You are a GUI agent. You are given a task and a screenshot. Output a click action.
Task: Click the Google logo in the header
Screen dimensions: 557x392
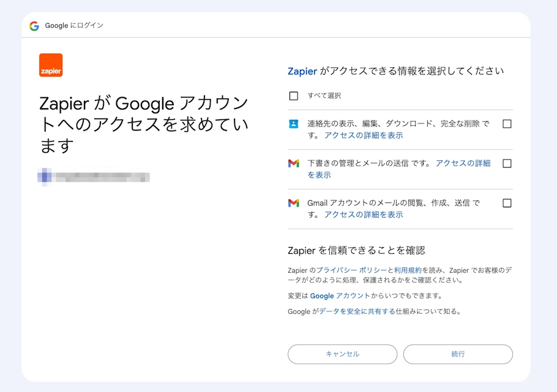(x=34, y=26)
